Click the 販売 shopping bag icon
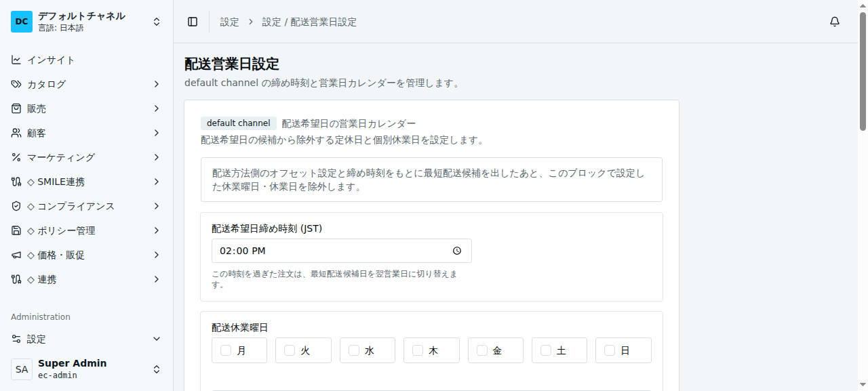Image resolution: width=868 pixels, height=391 pixels. pos(16,108)
